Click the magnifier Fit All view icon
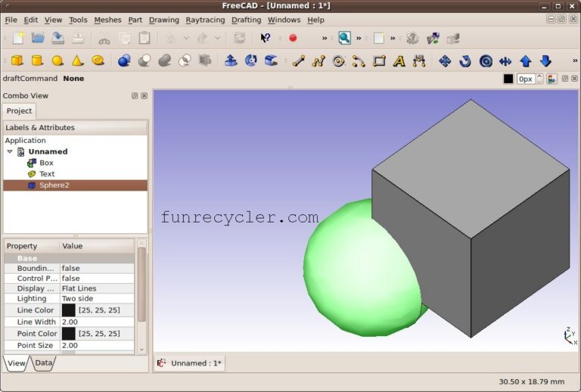581x392 pixels. (x=344, y=38)
